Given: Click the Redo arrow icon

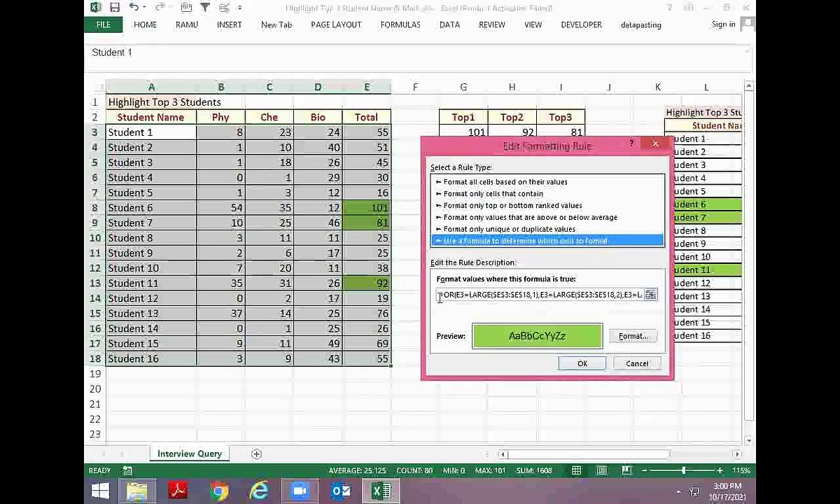Looking at the screenshot, I should (x=160, y=8).
